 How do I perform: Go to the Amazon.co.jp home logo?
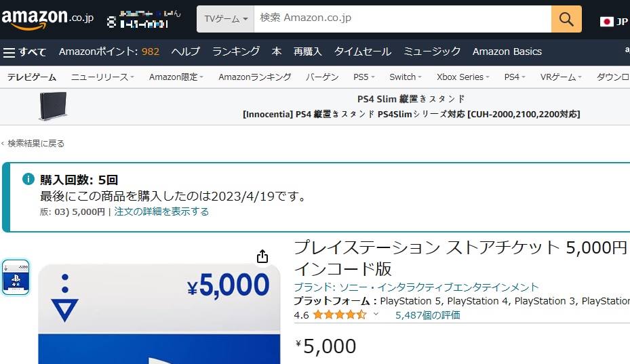pos(47,19)
